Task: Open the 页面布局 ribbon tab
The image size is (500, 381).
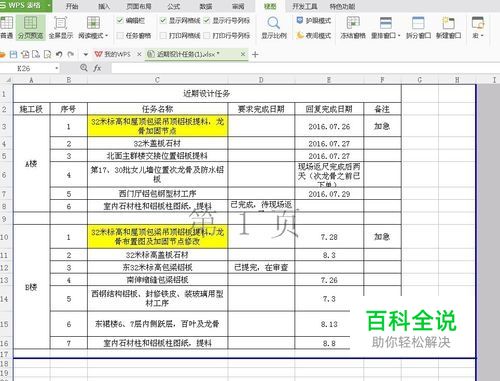Action: coord(139,6)
